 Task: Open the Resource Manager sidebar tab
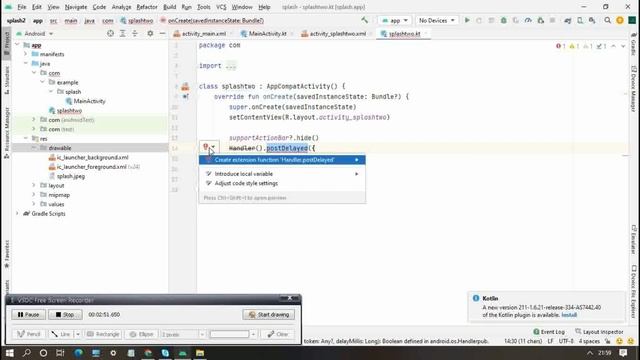[x=7, y=133]
